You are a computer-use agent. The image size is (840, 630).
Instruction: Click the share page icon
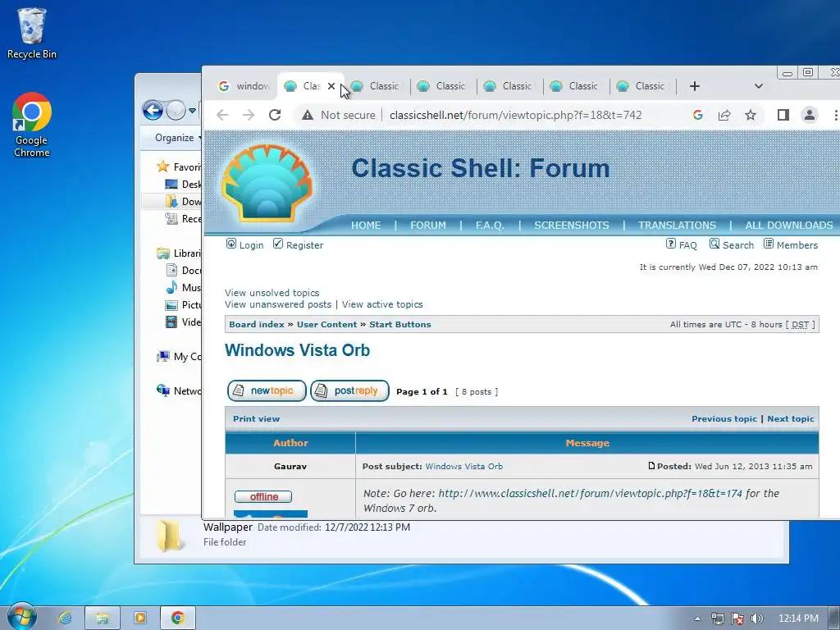pyautogui.click(x=724, y=115)
